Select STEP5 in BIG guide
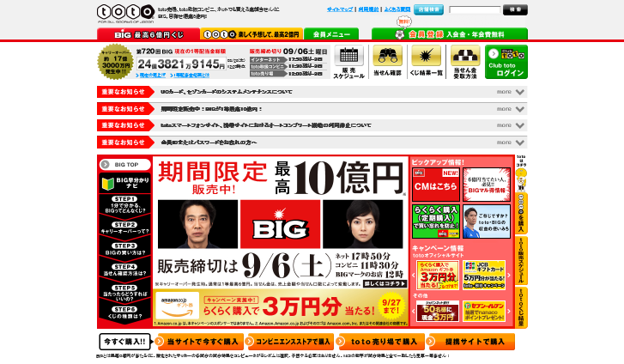The height and width of the screenshot is (364, 624). [125, 293]
